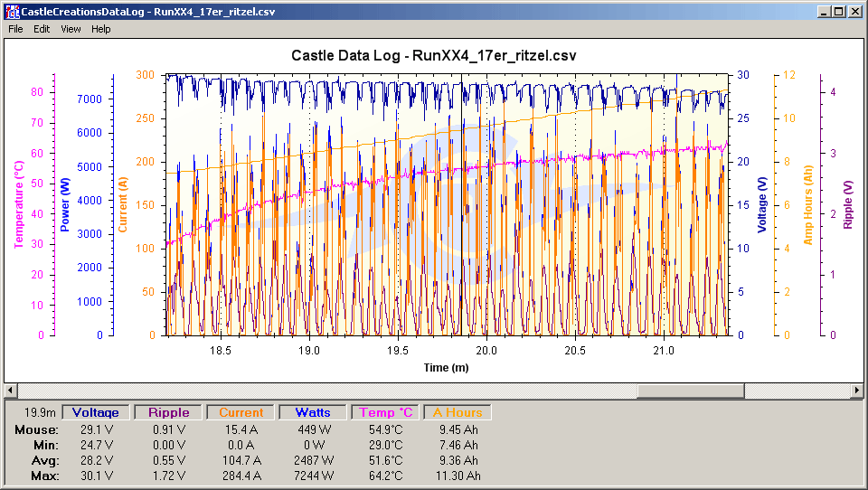Image resolution: width=868 pixels, height=490 pixels.
Task: Click the 300 tick on Current axis
Action: pos(145,75)
